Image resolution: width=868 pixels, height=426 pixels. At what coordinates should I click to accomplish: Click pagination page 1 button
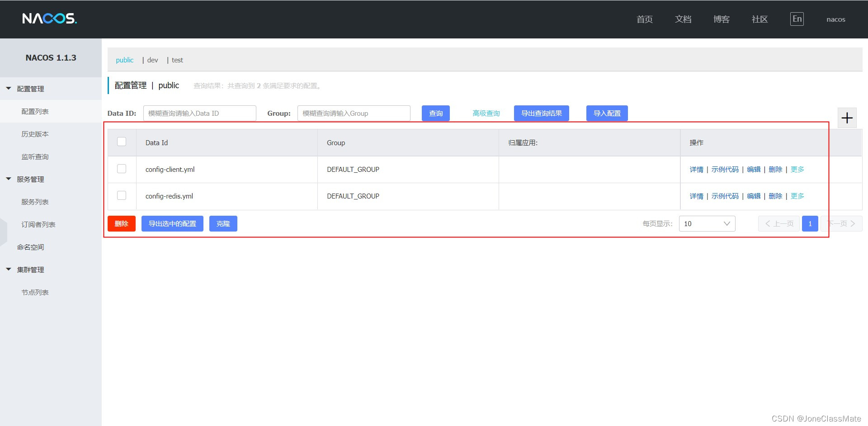pos(810,224)
